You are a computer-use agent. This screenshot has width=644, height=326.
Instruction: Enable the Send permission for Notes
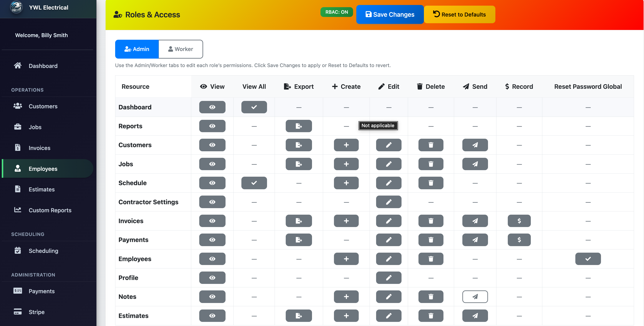[x=475, y=296]
